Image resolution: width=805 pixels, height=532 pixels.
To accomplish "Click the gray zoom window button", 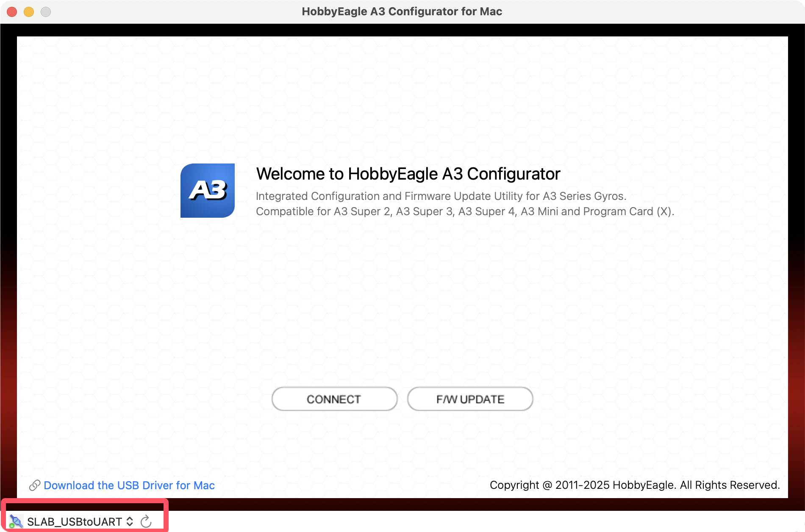I will click(x=46, y=12).
